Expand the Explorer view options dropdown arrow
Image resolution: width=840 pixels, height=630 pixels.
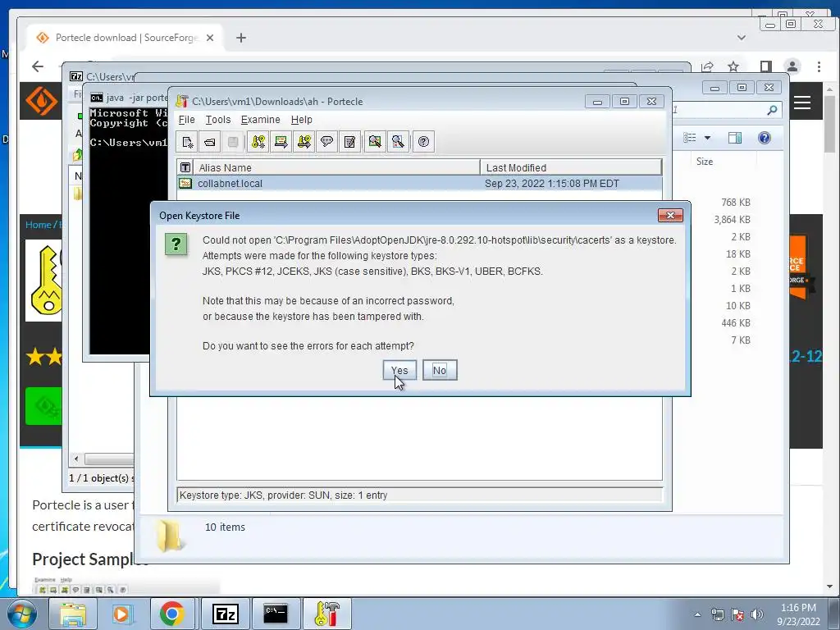click(707, 138)
